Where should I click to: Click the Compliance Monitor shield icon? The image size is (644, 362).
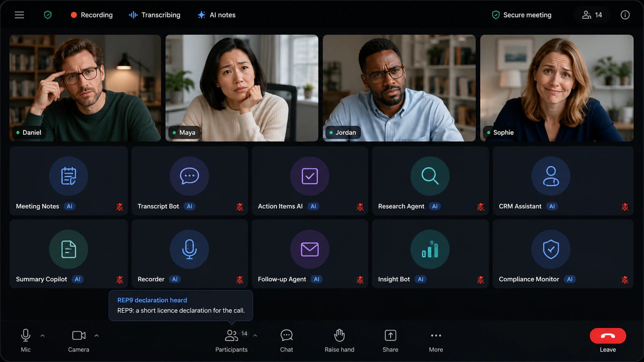551,249
